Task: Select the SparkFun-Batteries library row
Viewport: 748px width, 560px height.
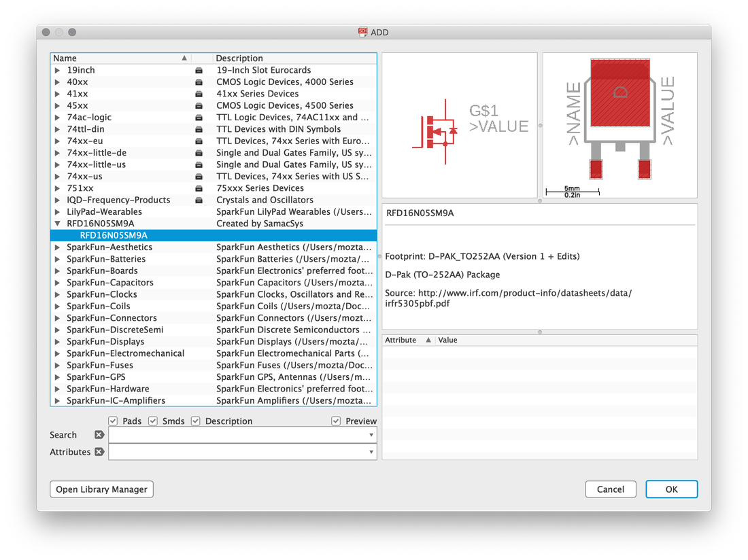Action: [214, 259]
